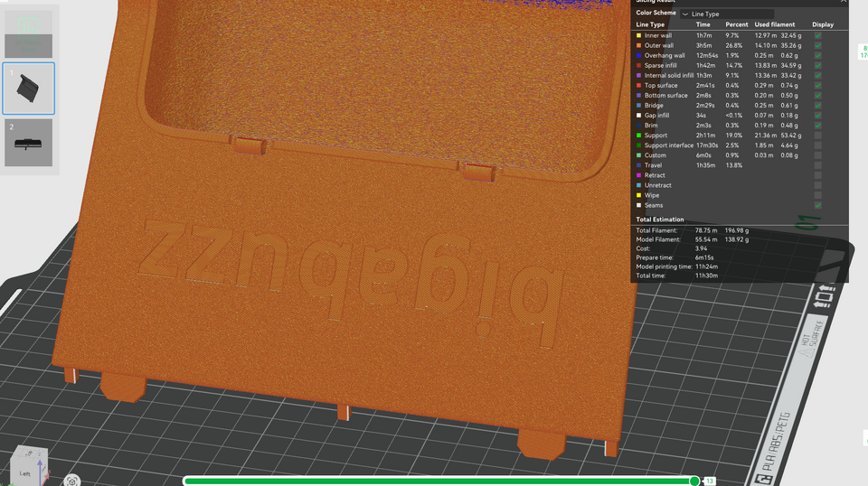Click the horizontal move slider handle
Screen dimensions: 868x486
pyautogui.click(x=694, y=481)
